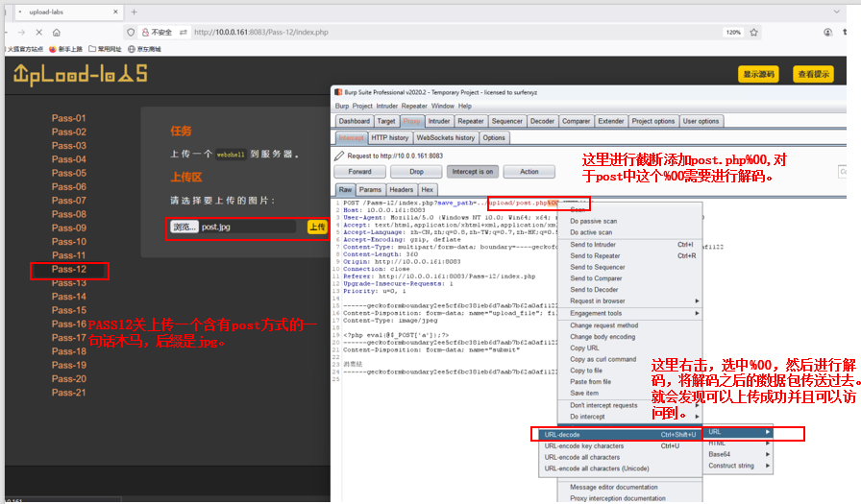The image size is (861, 504).
Task: Expand Request in browser submenu arrow
Action: (697, 301)
